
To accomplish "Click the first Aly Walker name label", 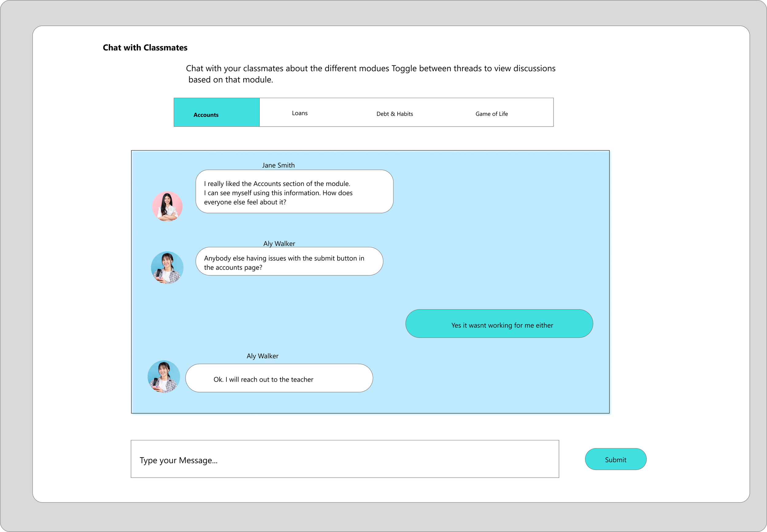I will click(279, 244).
